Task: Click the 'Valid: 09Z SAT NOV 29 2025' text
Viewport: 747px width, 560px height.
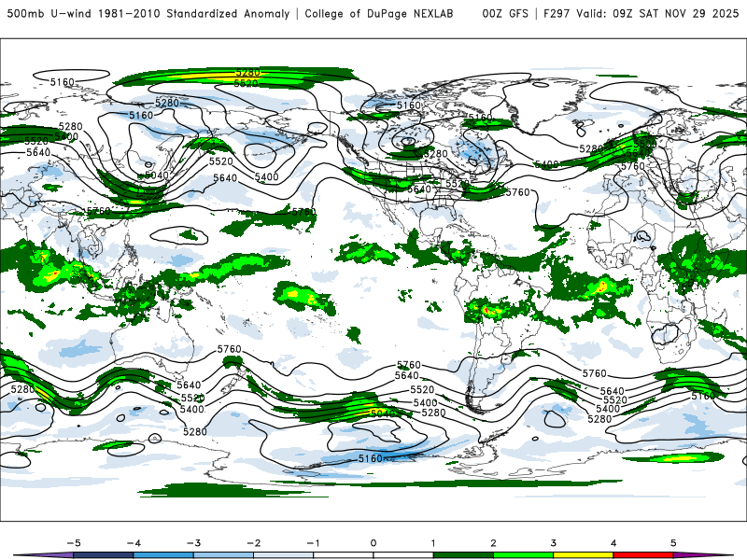Action: pos(657,14)
